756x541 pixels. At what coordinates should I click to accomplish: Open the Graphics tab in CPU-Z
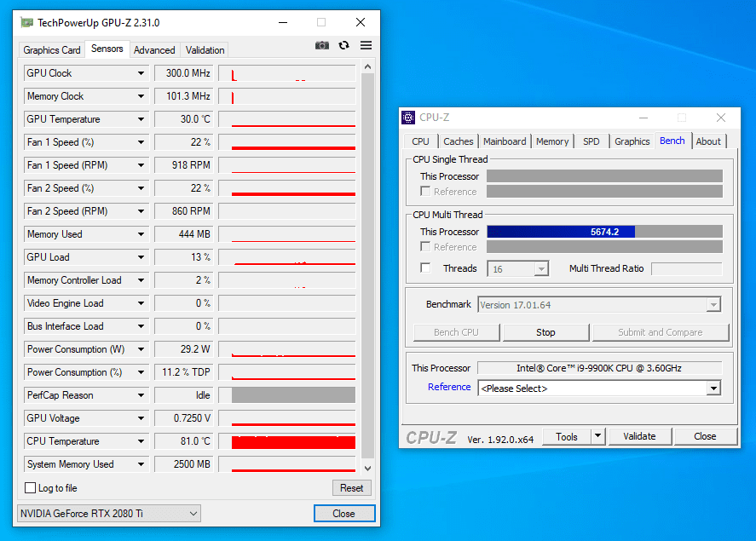632,141
